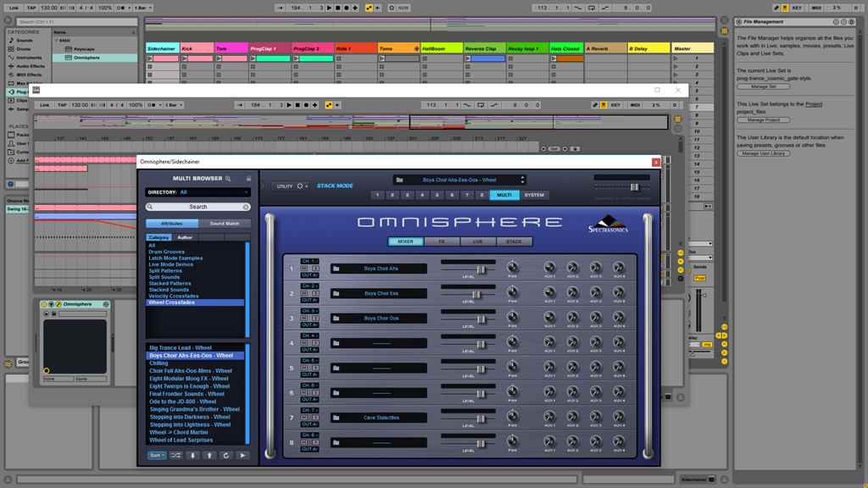This screenshot has height=488, width=868.
Task: Click the Multi Browser Search field
Action: coord(198,207)
